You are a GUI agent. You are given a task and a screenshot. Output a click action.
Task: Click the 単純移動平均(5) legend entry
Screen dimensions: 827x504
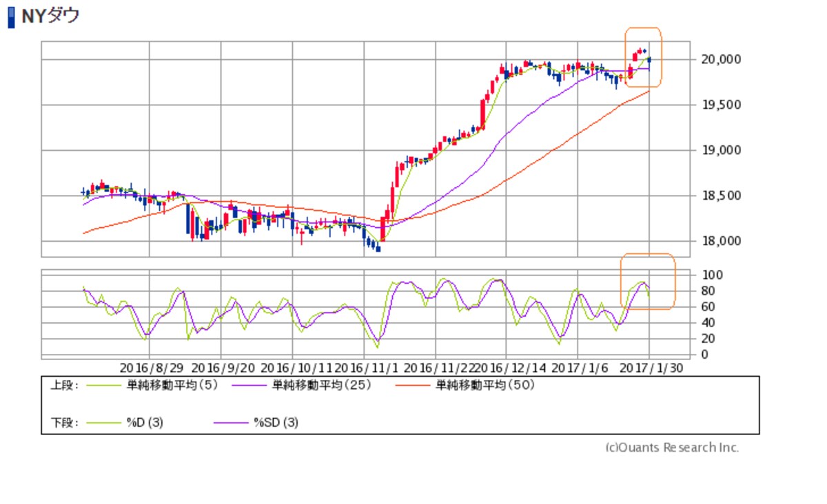click(x=170, y=386)
